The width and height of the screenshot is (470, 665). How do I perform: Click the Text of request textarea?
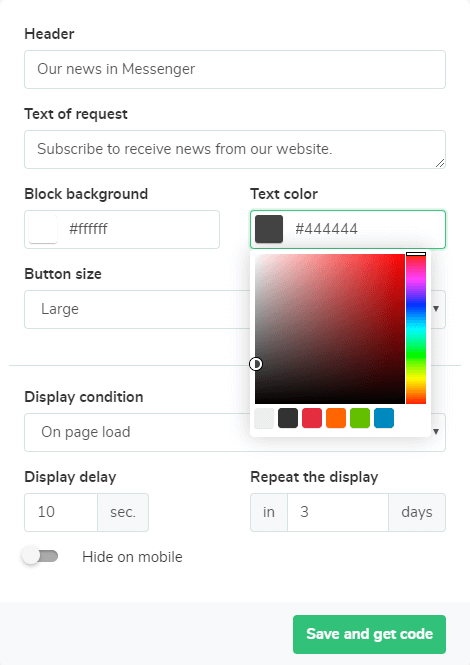click(x=235, y=149)
